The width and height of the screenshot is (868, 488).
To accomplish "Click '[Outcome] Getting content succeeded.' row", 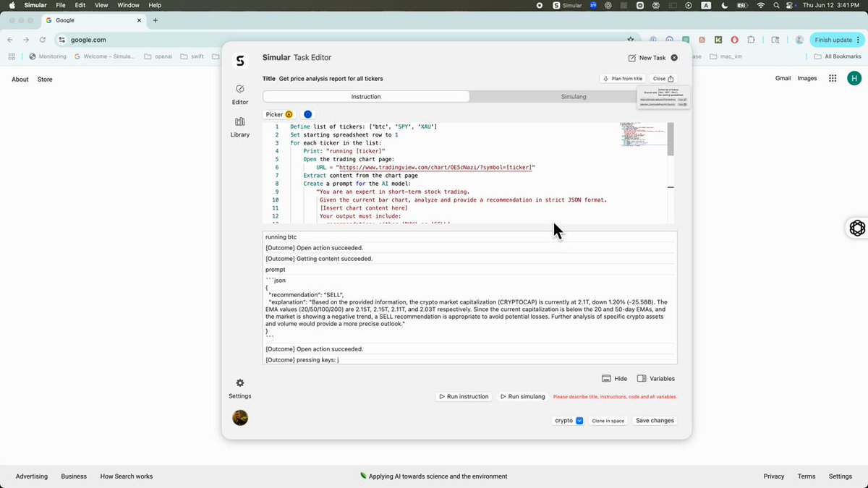I will pyautogui.click(x=470, y=259).
